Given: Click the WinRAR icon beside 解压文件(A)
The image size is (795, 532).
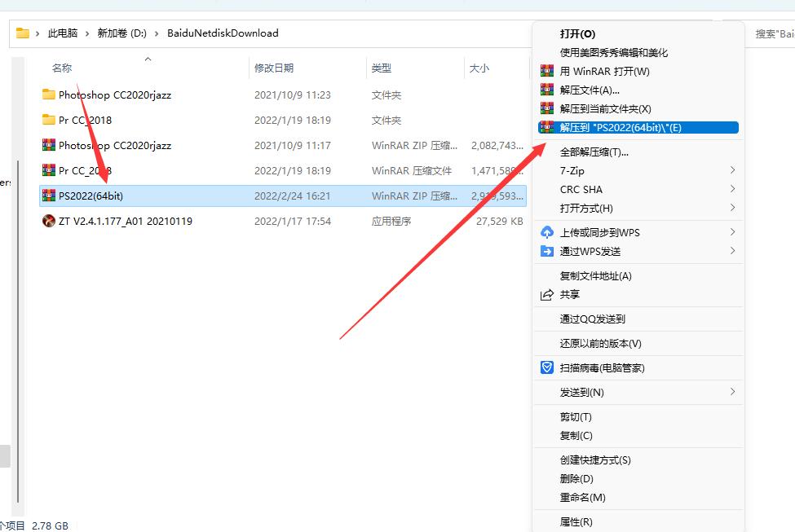Looking at the screenshot, I should coord(546,89).
